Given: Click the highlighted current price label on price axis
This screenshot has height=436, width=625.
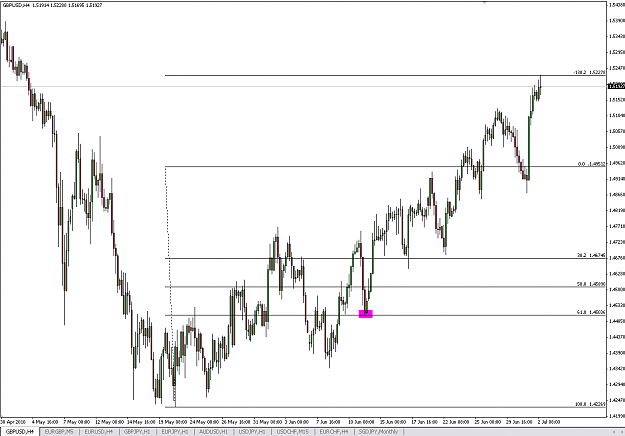Looking at the screenshot, I should pos(616,86).
